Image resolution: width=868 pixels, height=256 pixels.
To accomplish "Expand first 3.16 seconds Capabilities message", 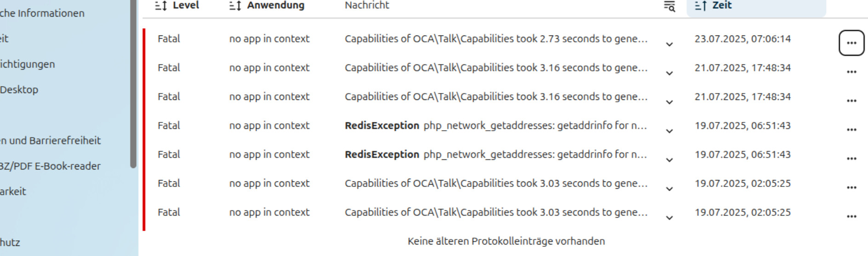I will [669, 73].
